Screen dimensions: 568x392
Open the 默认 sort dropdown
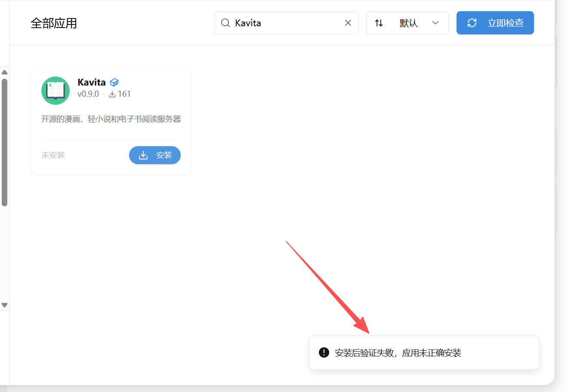point(407,23)
